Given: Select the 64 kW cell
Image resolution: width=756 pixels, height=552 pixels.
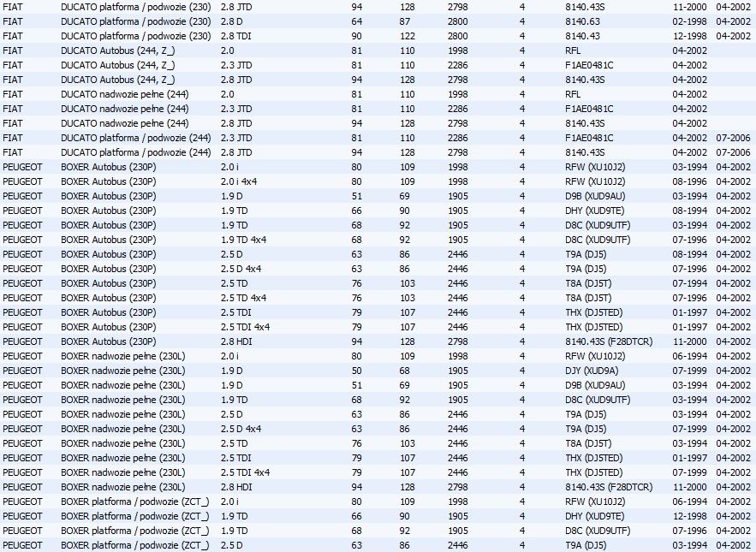Looking at the screenshot, I should pos(357,21).
